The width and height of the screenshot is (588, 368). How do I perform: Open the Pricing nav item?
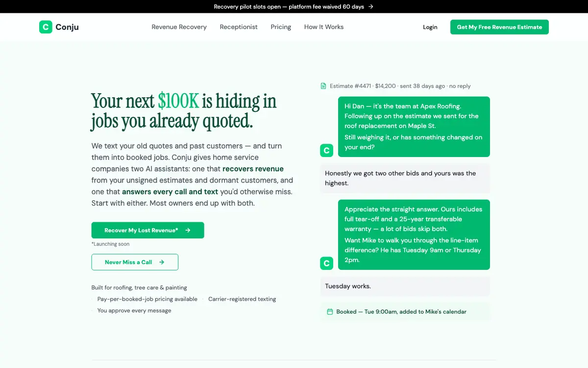(281, 27)
